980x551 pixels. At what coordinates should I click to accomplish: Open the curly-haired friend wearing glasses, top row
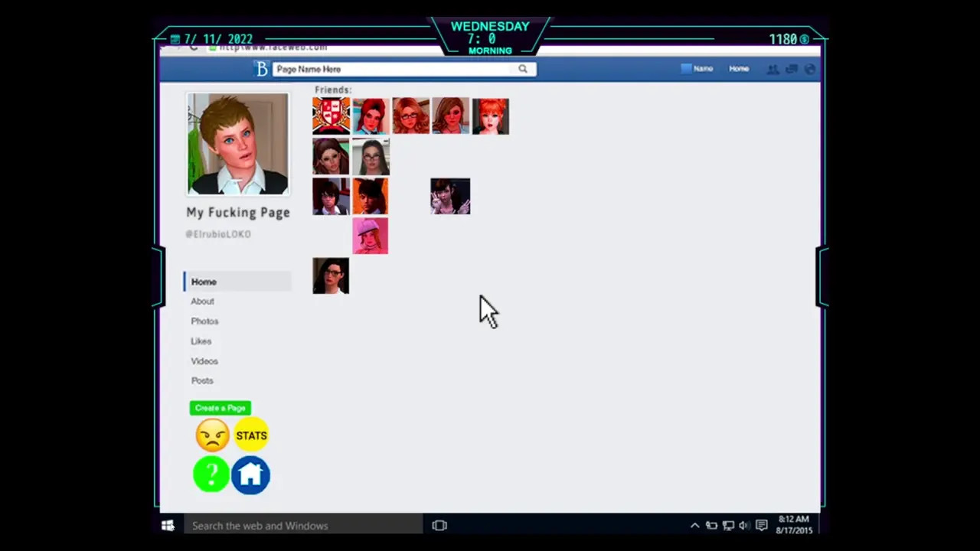tap(410, 116)
